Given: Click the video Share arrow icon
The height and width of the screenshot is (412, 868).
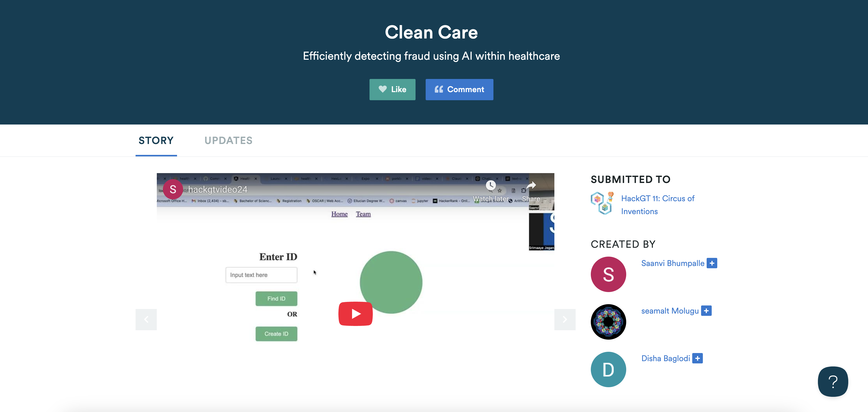Looking at the screenshot, I should 531,185.
